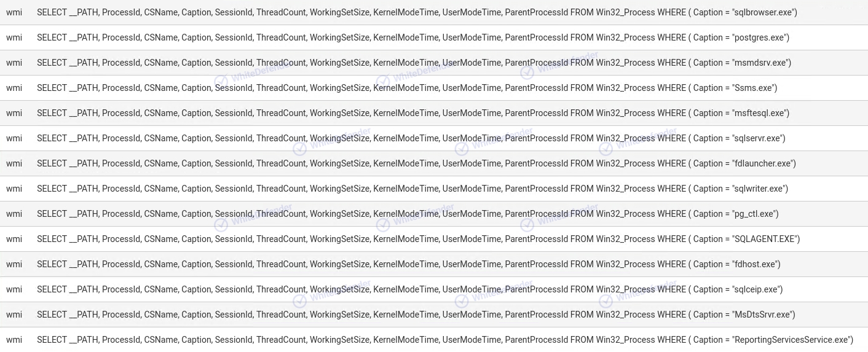Click the MsDtsSrvr.exe query row
The height and width of the screenshot is (352, 868).
pyautogui.click(x=434, y=315)
